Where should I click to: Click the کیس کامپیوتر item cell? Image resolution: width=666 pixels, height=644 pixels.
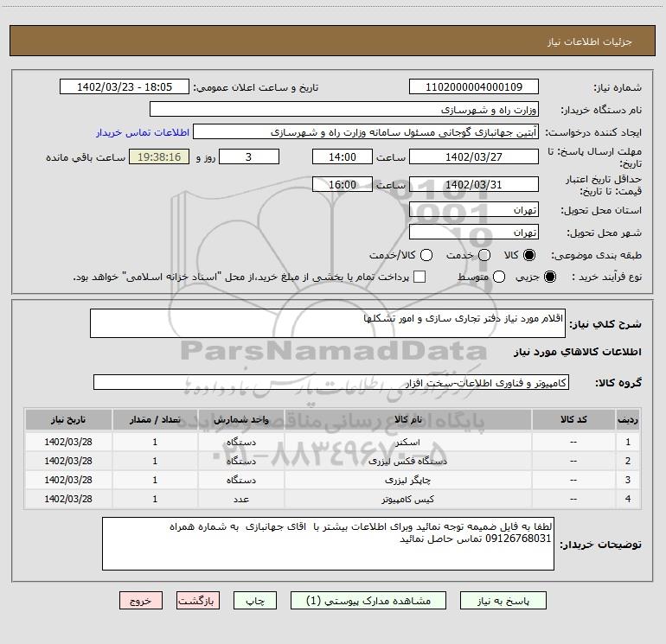(x=407, y=500)
